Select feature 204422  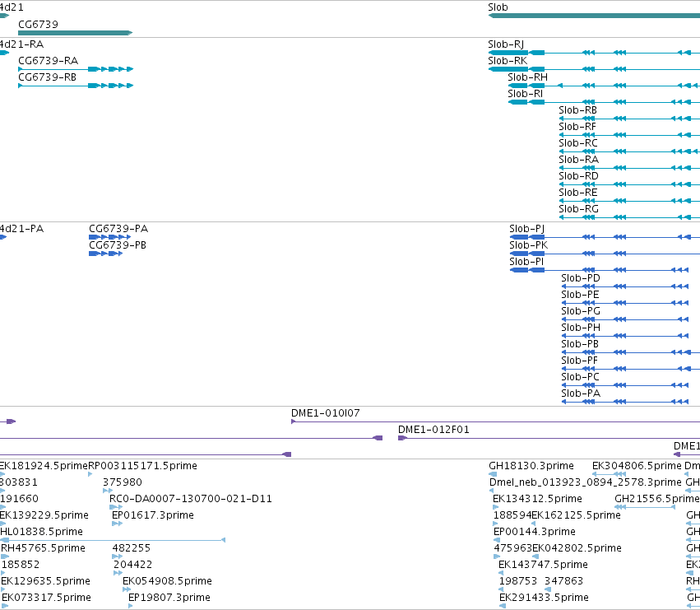pyautogui.click(x=133, y=565)
